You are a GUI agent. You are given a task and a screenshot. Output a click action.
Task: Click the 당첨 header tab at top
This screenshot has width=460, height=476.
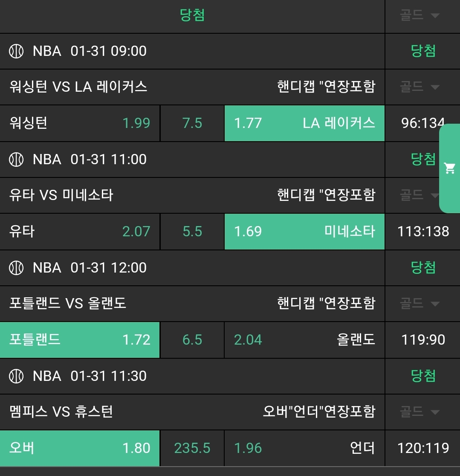click(192, 16)
